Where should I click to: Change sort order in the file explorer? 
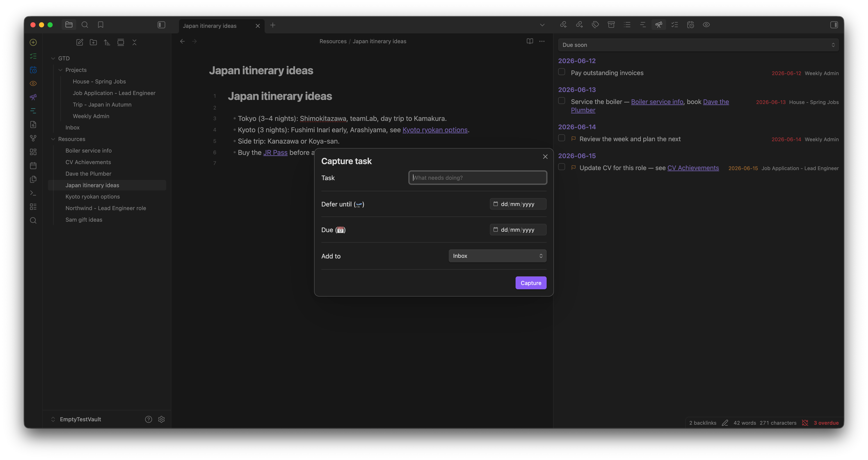click(x=107, y=42)
